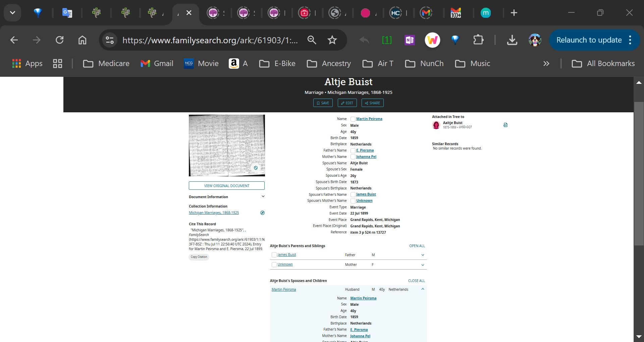Switch to the teal 'm' icon tab
Image resolution: width=644 pixels, height=342 pixels.
pyautogui.click(x=485, y=13)
